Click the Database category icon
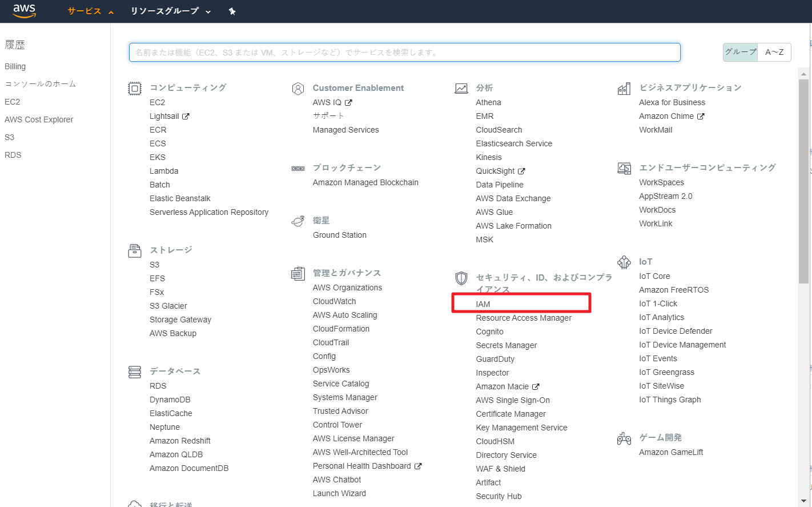Viewport: 812px width, 507px height. pos(135,372)
